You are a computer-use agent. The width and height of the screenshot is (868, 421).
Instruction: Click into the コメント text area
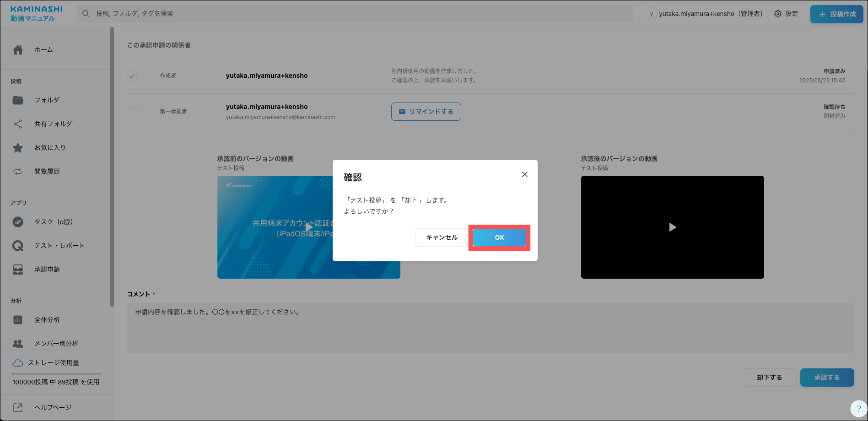(x=490, y=328)
